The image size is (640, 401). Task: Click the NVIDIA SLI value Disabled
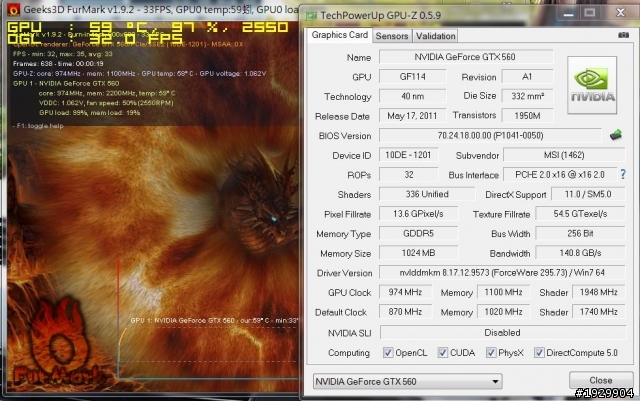[x=503, y=332]
